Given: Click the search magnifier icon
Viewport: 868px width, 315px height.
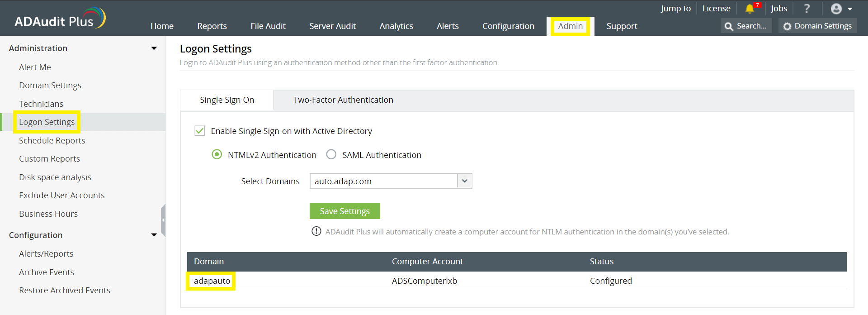Looking at the screenshot, I should click(729, 26).
